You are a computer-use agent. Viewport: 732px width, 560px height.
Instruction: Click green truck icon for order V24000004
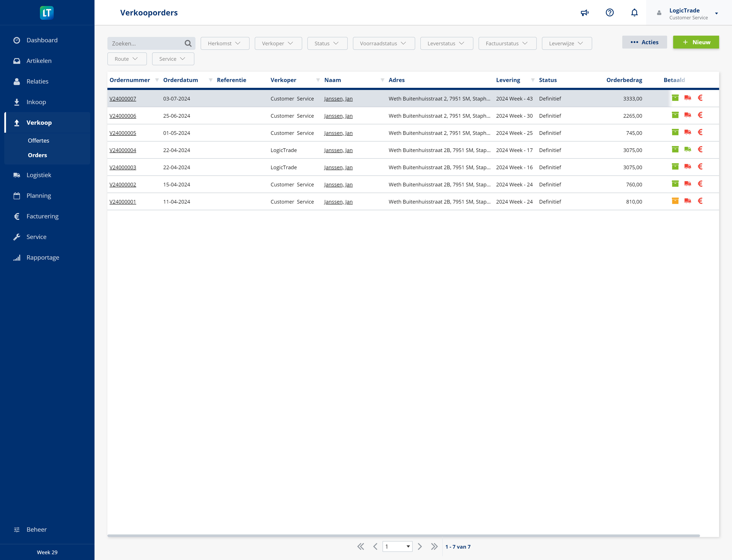click(688, 149)
